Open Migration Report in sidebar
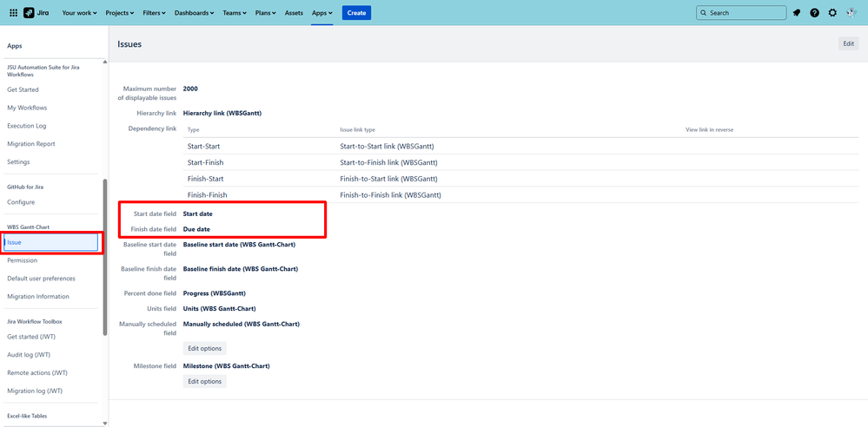 pos(31,144)
